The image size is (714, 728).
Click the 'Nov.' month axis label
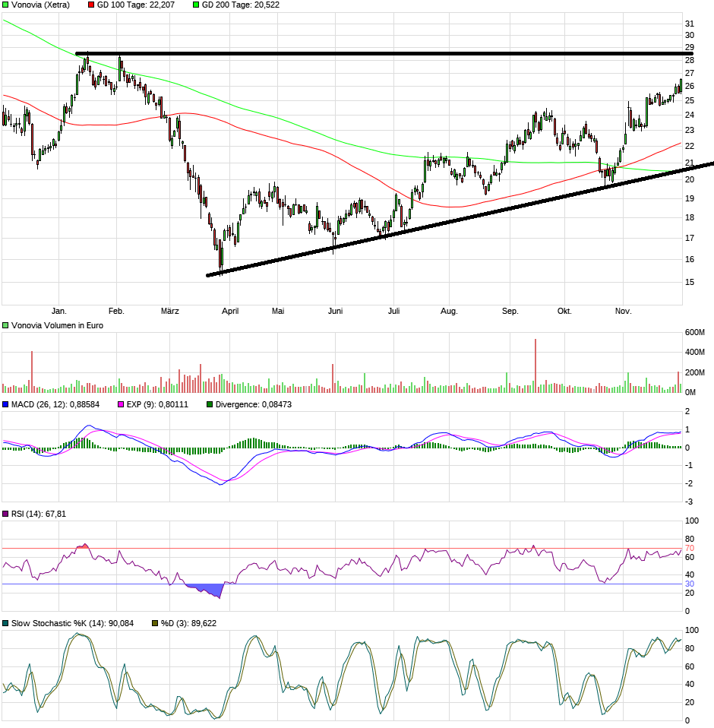pos(623,311)
